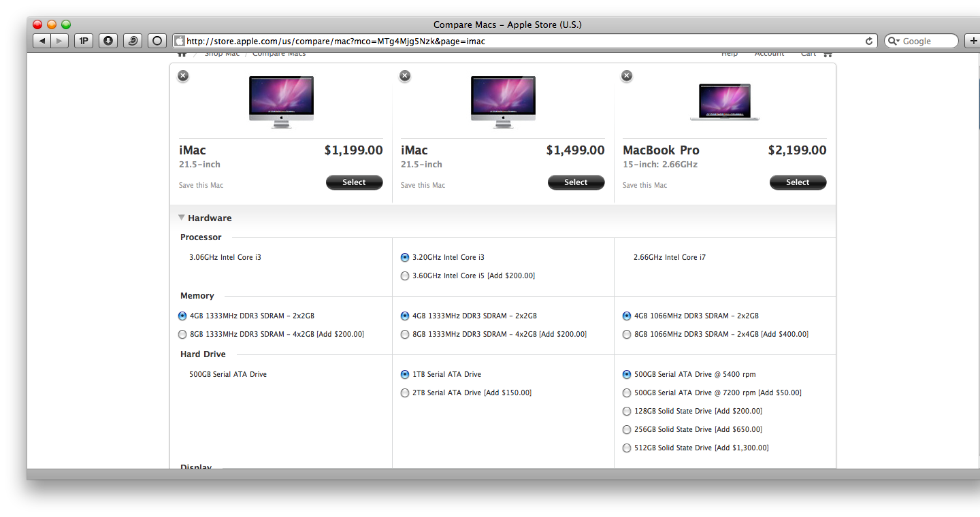This screenshot has width=980, height=517.
Task: Select 4GB 1066MHz memory for MacBook Pro
Action: pos(627,316)
